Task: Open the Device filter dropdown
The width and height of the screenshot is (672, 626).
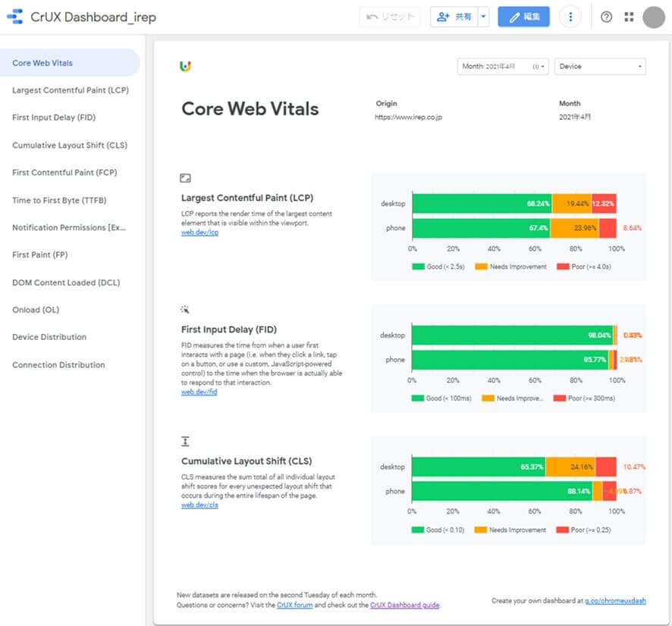Action: tap(600, 67)
